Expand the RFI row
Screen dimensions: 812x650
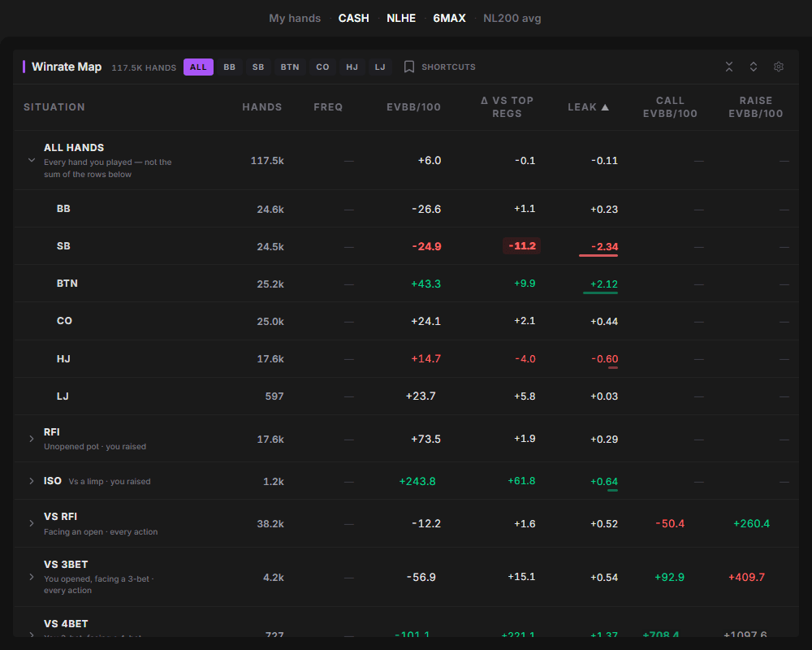(x=32, y=439)
